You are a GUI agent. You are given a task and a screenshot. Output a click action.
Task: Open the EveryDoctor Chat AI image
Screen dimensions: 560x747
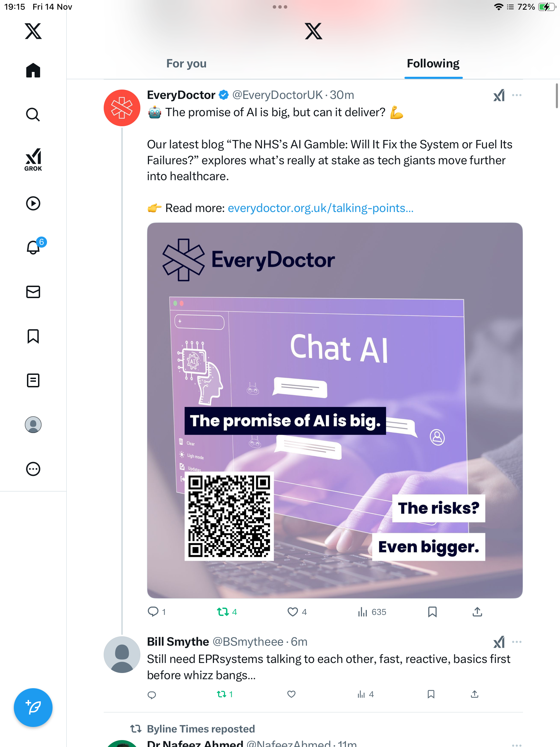tap(335, 410)
